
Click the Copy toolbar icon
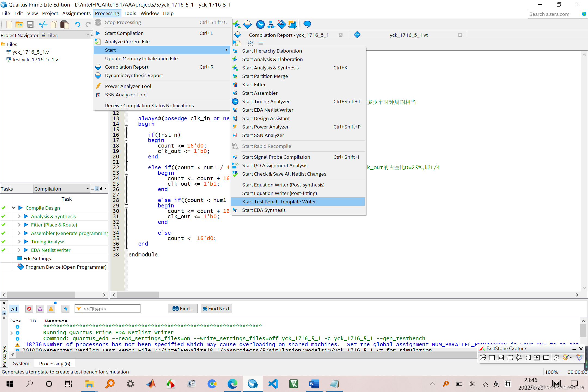tap(54, 24)
